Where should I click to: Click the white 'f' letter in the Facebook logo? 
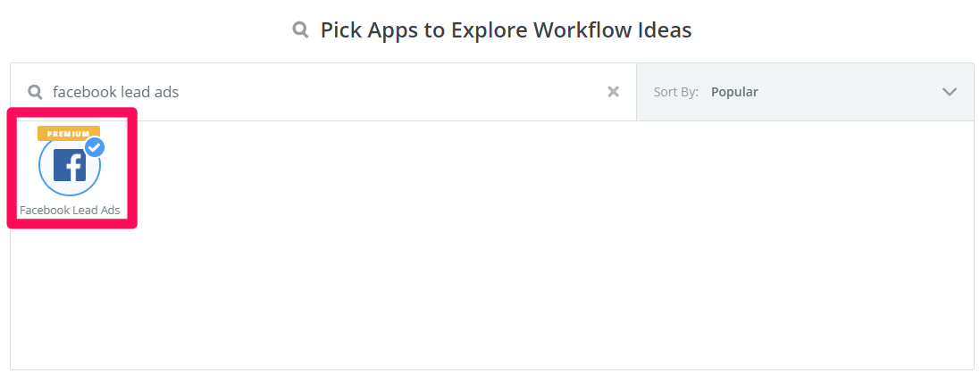pos(72,167)
